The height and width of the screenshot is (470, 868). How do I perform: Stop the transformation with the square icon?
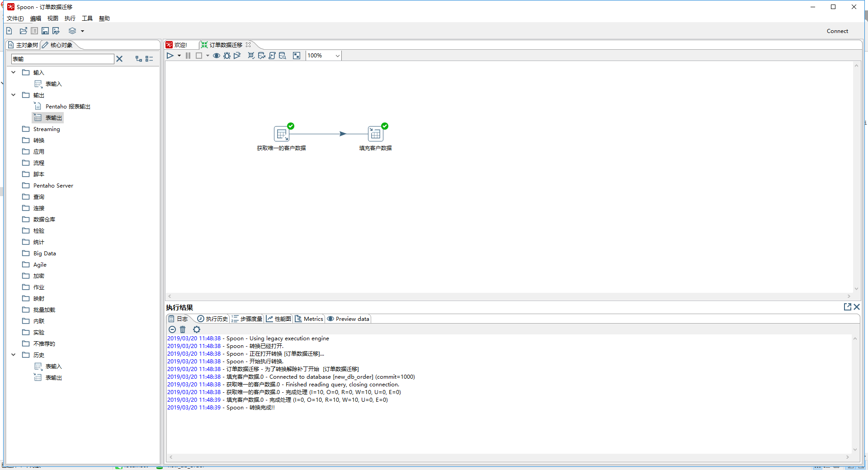tap(198, 56)
